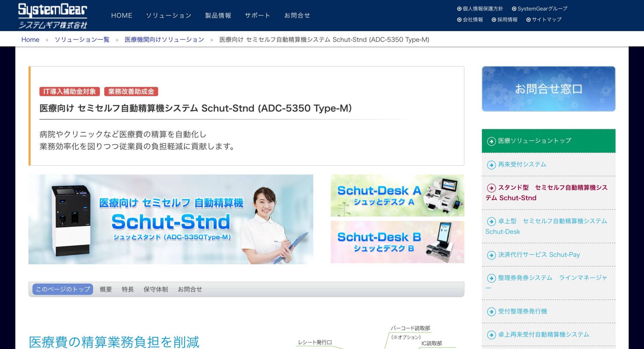Viewport: 644px width, 349px height.
Task: Click the circle icon beside 個人情報保護方針
Action: (459, 9)
